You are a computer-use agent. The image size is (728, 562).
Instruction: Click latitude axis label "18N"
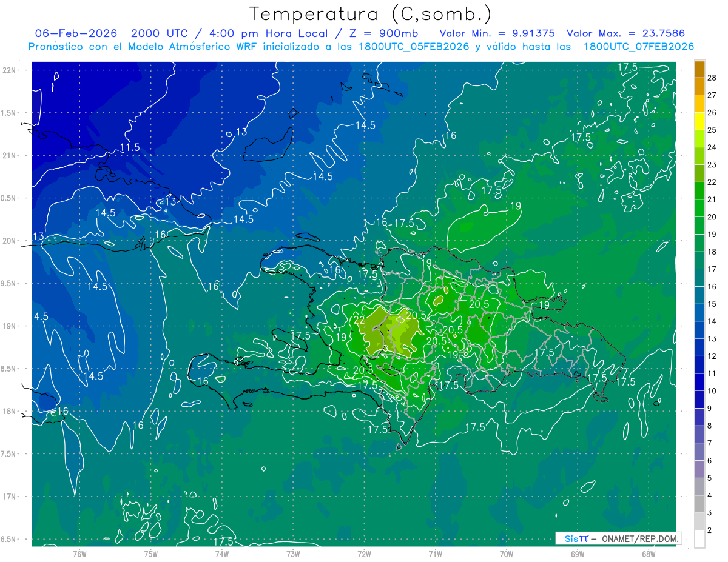pos(9,411)
